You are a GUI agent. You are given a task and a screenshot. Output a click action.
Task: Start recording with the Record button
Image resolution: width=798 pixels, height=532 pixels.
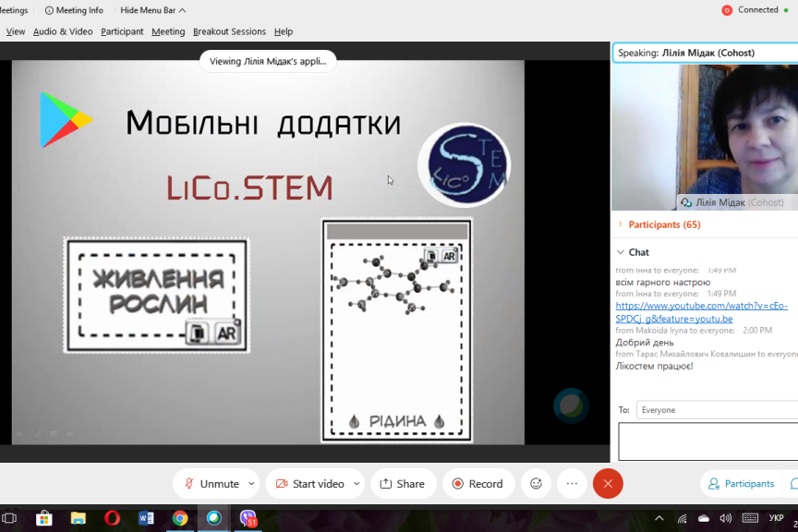click(x=477, y=484)
